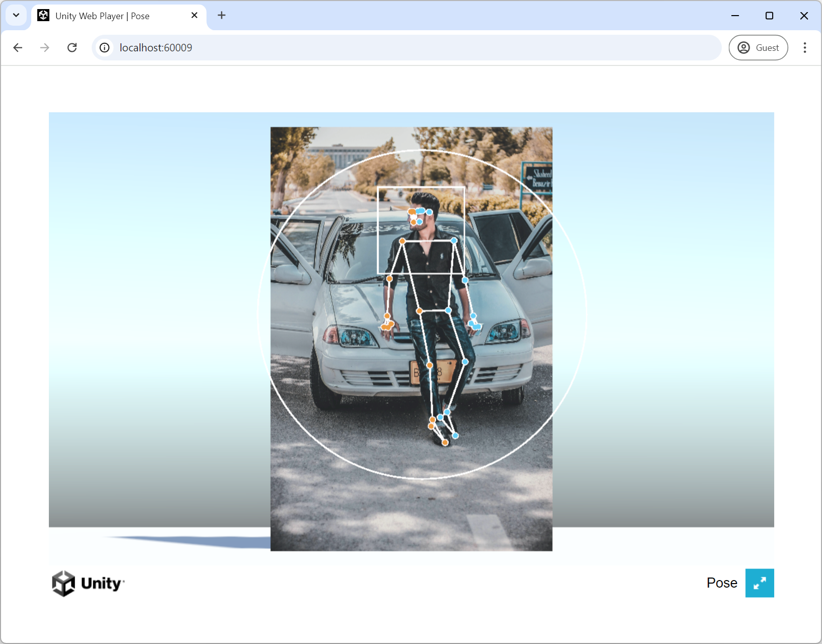
Task: Click a shoulder keypoint on the skeleton
Action: [402, 241]
